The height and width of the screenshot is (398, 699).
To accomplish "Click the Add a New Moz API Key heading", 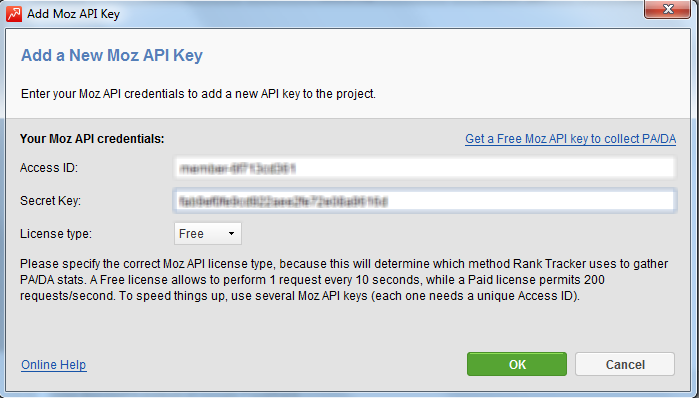I will coord(112,55).
